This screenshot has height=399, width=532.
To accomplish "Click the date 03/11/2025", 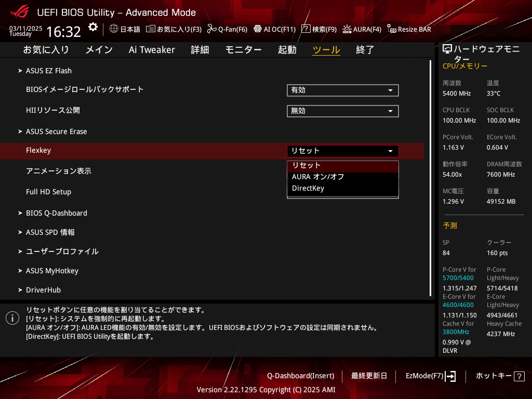I will coord(26,29).
